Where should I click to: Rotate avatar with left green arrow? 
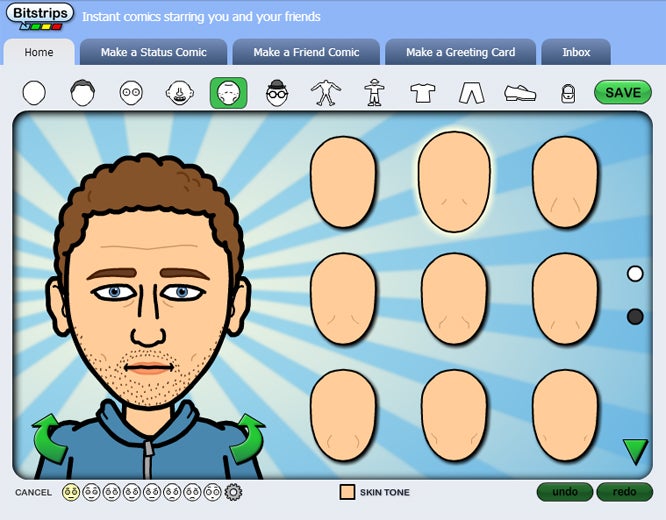point(50,441)
